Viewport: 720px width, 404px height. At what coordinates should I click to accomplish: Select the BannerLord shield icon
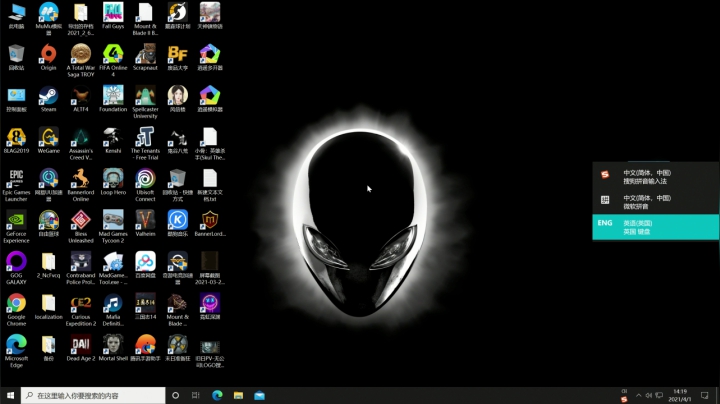tap(210, 223)
